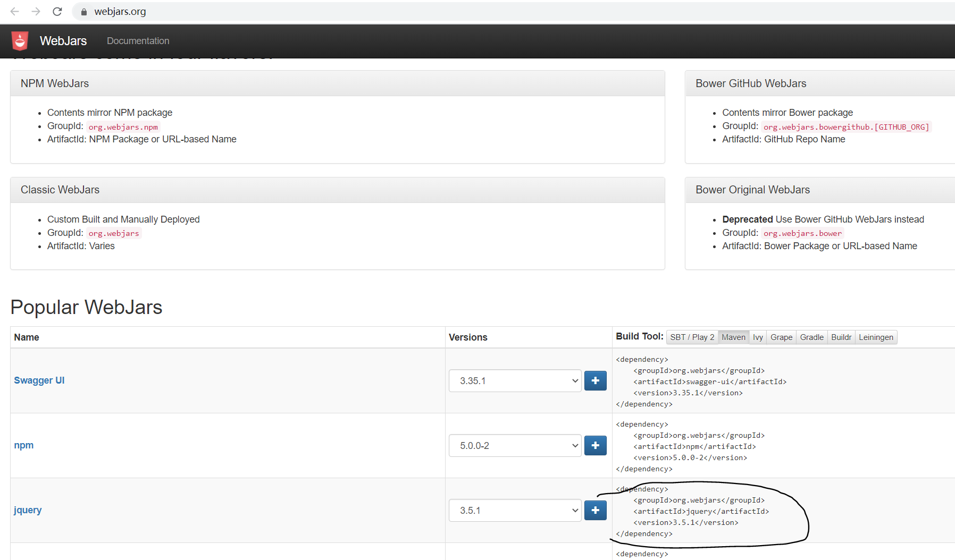Select the Gradle build tool
Image resolution: width=955 pixels, height=560 pixels.
[812, 337]
